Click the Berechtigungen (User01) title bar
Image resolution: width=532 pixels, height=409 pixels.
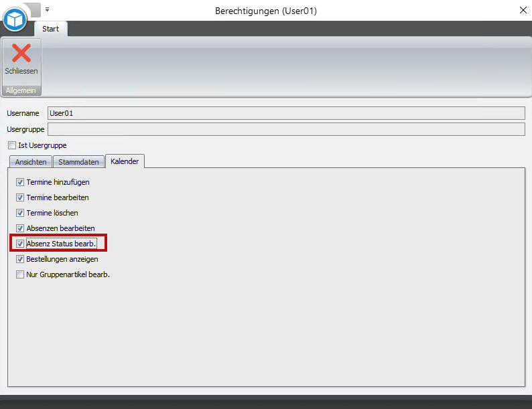pos(266,11)
